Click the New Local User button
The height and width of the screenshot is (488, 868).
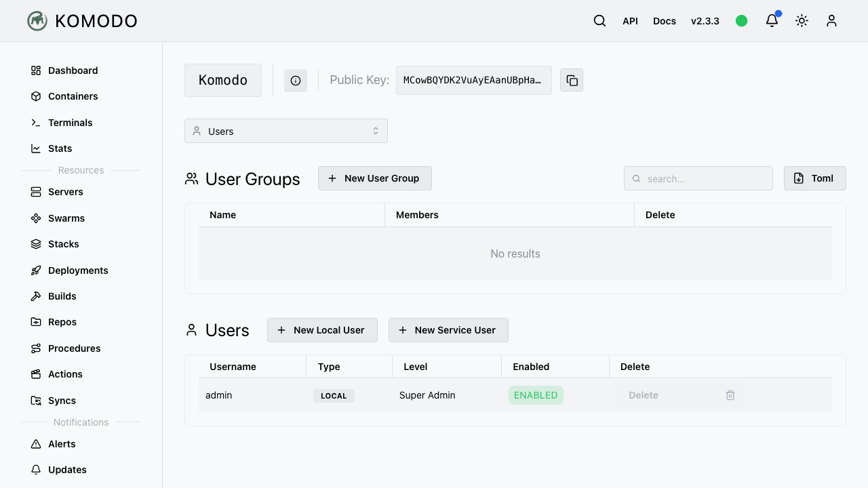click(322, 330)
